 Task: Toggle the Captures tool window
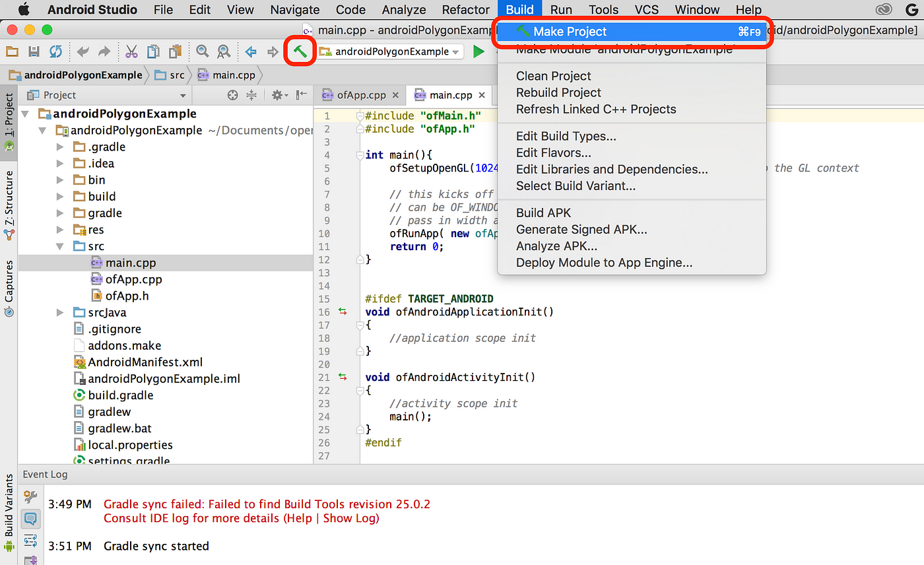[x=9, y=288]
